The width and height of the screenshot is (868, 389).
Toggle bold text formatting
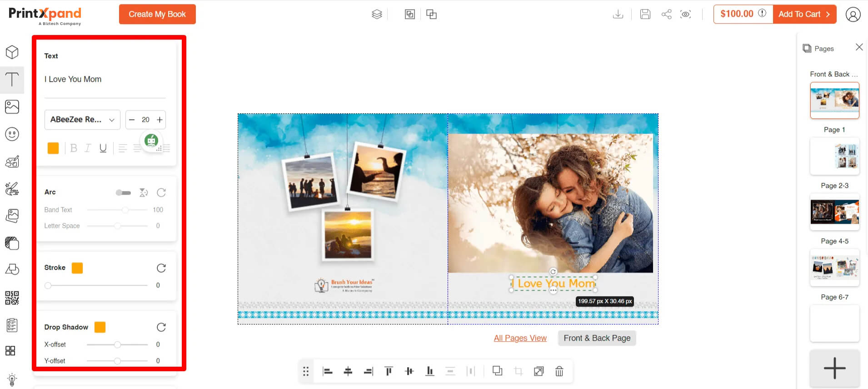[74, 148]
